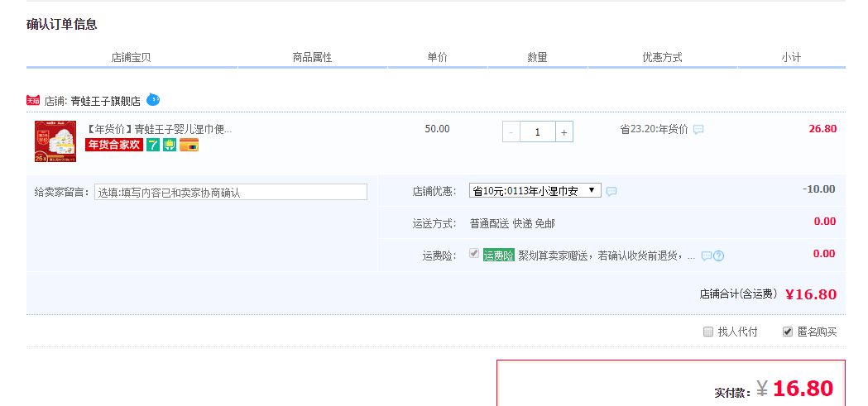The height and width of the screenshot is (406, 868).
Task: Click the 给卖家留言 message input field
Action: click(x=231, y=192)
